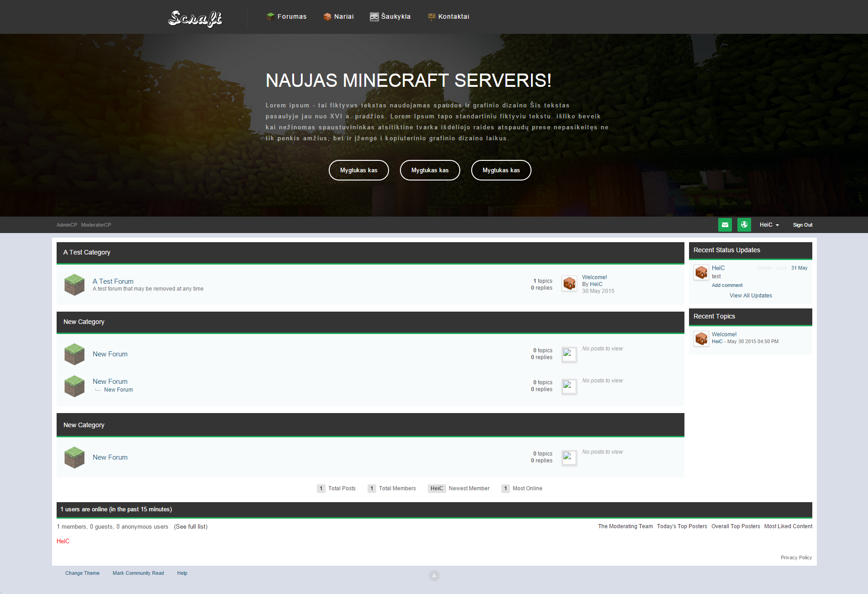This screenshot has height=594, width=868.
Task: Open Today's Top Posters link
Action: tap(682, 526)
